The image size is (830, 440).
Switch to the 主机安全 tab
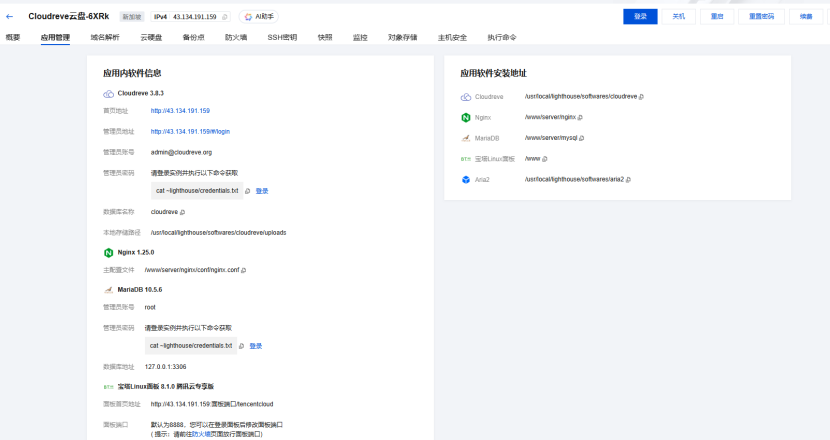(x=452, y=38)
